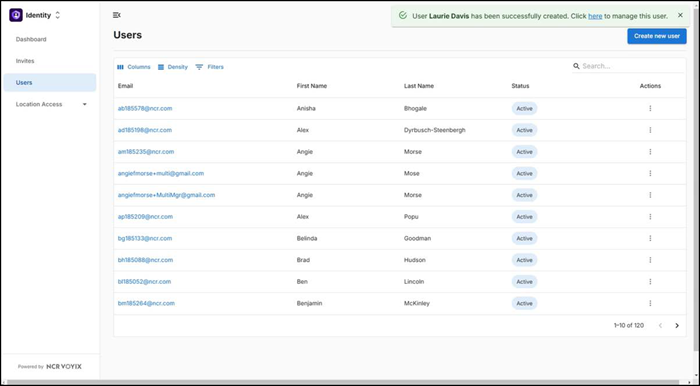This screenshot has width=700, height=386.
Task: Click the Identity app logo icon
Action: tap(16, 15)
